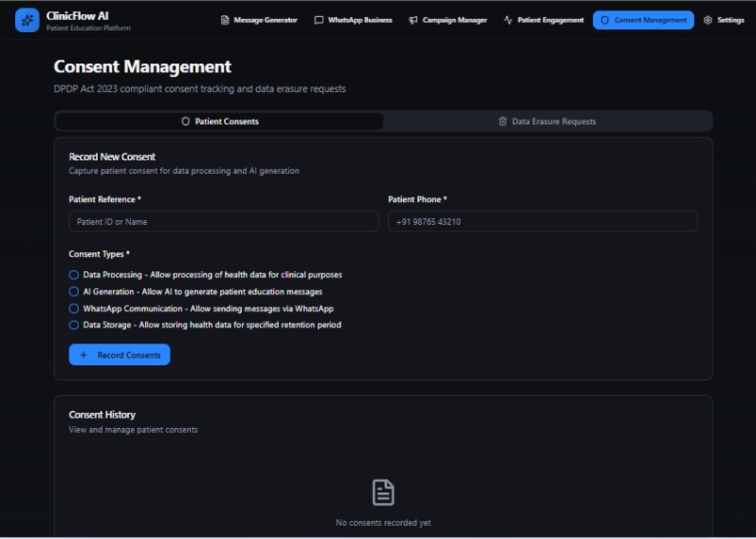Viewport: 756px width, 539px height.
Task: Click the 'DPDP Act 2023 compliant' subtitle text
Action: coord(200,89)
